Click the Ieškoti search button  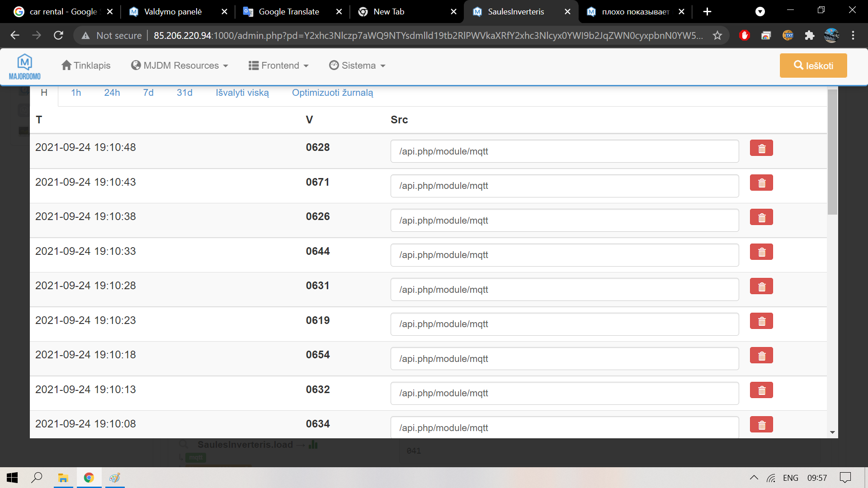pos(813,66)
